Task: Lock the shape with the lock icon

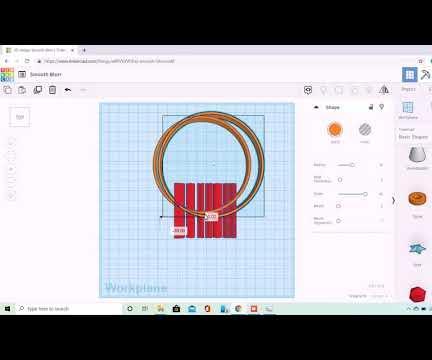Action: 371,107
